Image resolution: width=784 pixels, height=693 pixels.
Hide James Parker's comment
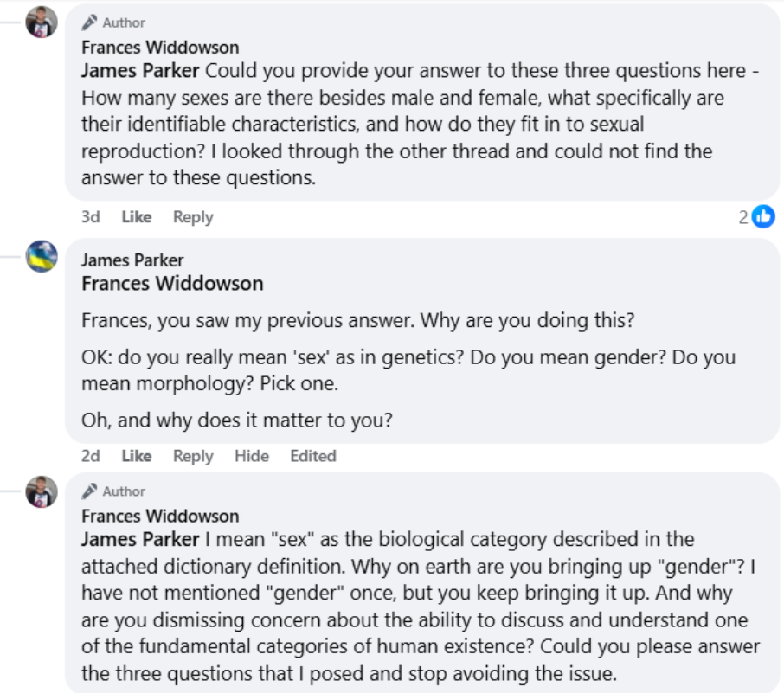point(251,456)
